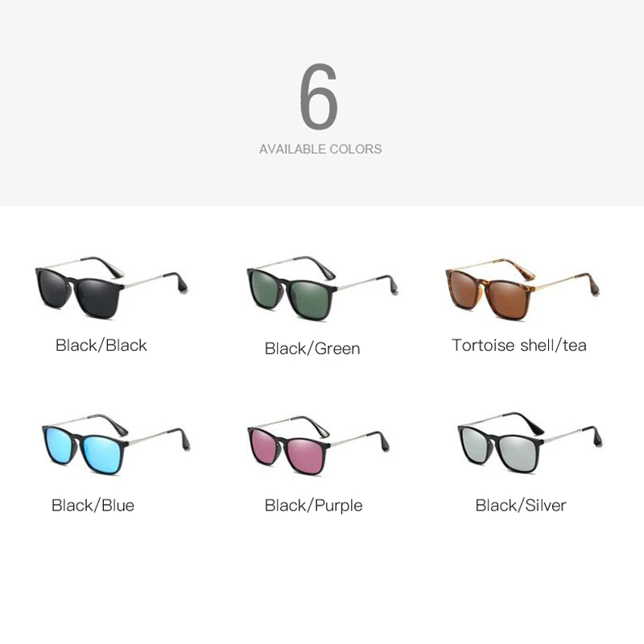The height and width of the screenshot is (644, 644).
Task: Click the Black/Black label text
Action: click(x=101, y=345)
